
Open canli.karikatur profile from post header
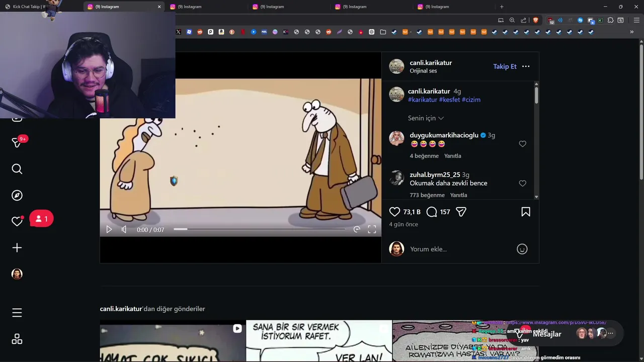[431, 63]
